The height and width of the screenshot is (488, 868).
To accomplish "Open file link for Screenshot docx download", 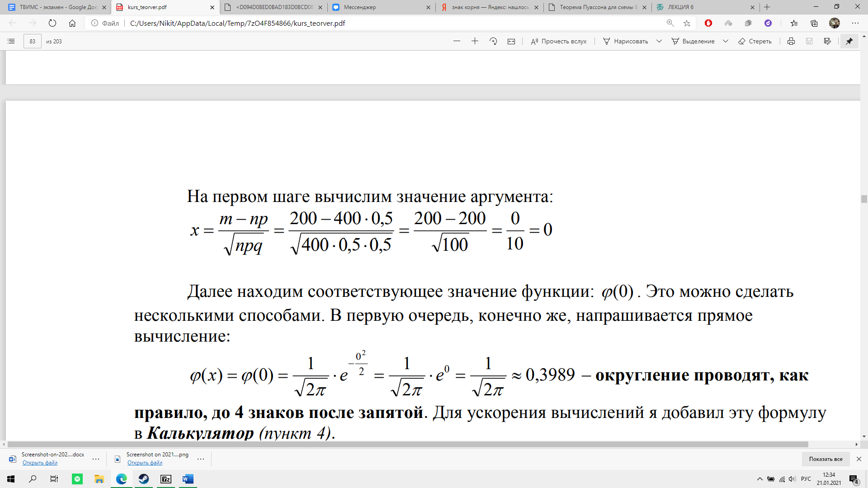I will coord(40,463).
